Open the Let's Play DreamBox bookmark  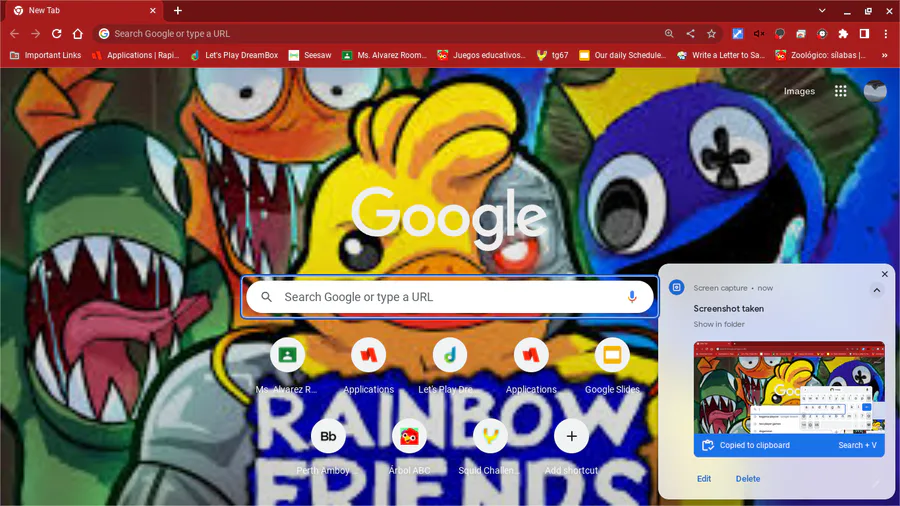coord(234,55)
